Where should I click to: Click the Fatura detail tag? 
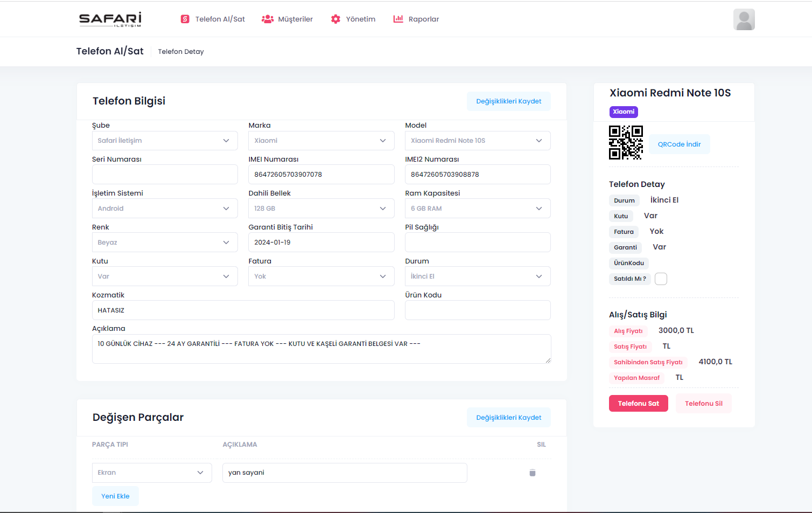(624, 232)
